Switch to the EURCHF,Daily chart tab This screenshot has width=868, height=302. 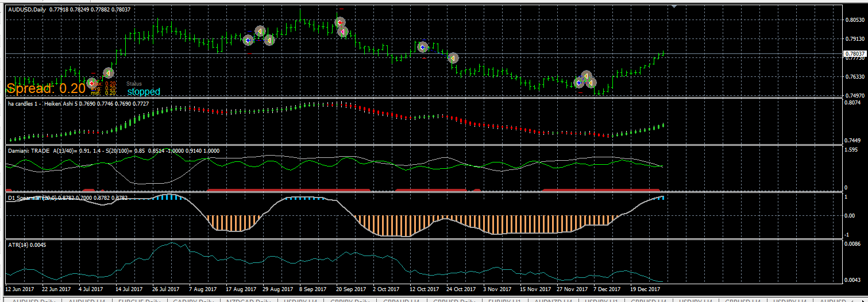coord(138,300)
